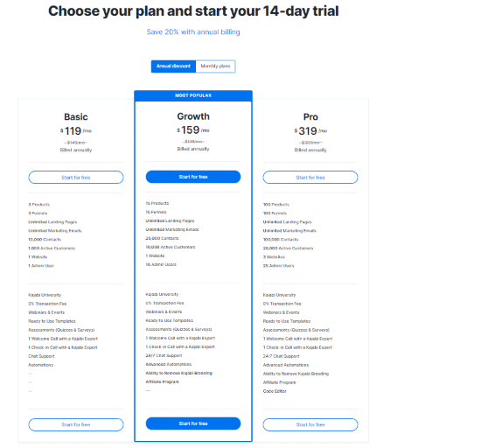Image resolution: width=481 pixels, height=448 pixels.
Task: Click the $159/mo Growth price
Action: [x=193, y=130]
